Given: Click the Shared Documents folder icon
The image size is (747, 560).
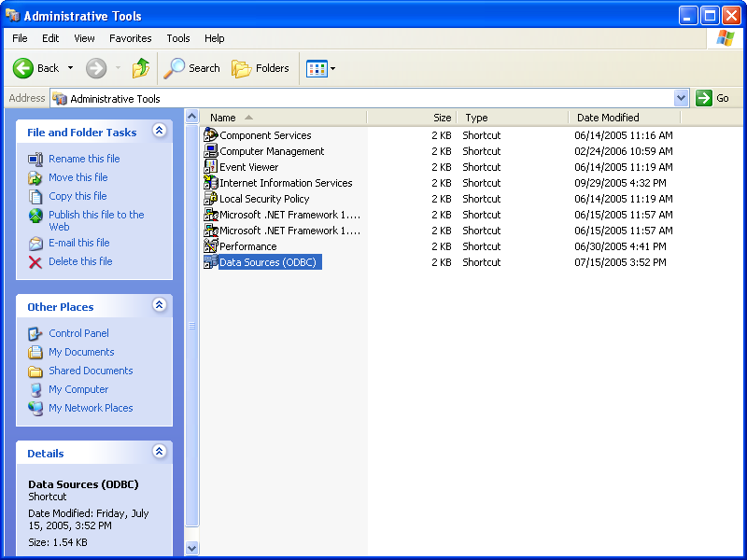Looking at the screenshot, I should point(35,371).
